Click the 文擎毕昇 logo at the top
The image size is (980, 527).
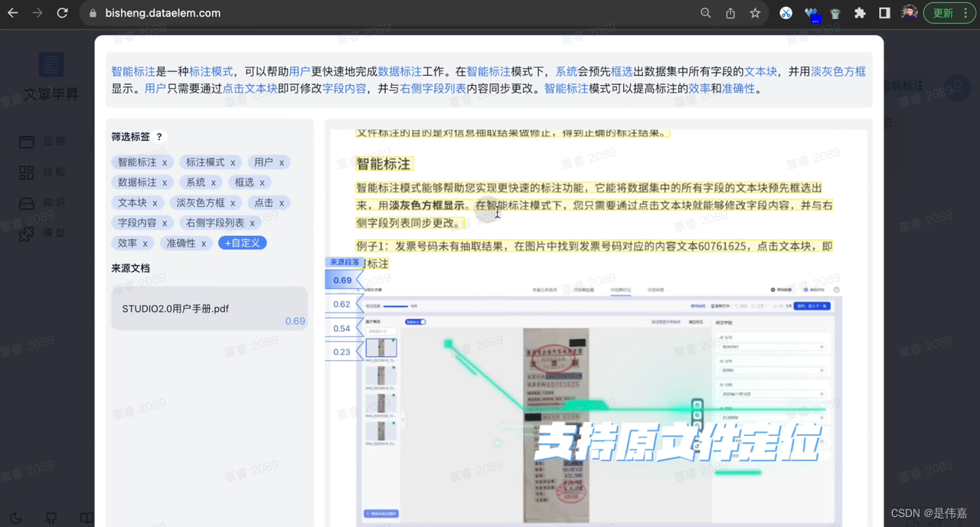click(x=51, y=69)
